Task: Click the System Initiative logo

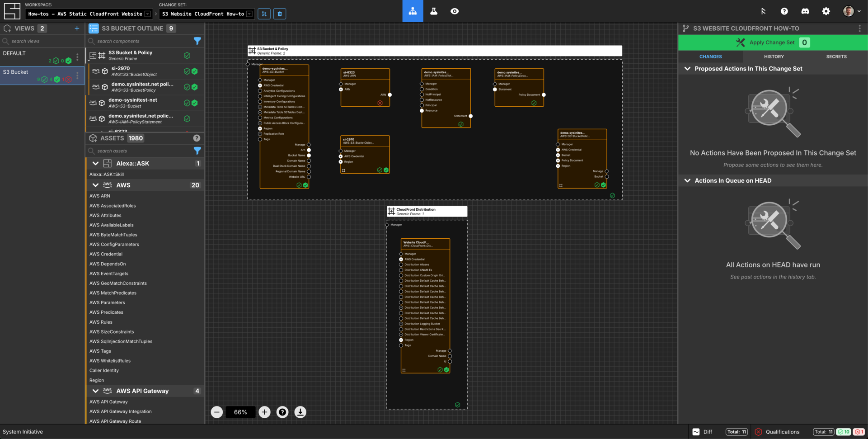Action: tap(12, 11)
